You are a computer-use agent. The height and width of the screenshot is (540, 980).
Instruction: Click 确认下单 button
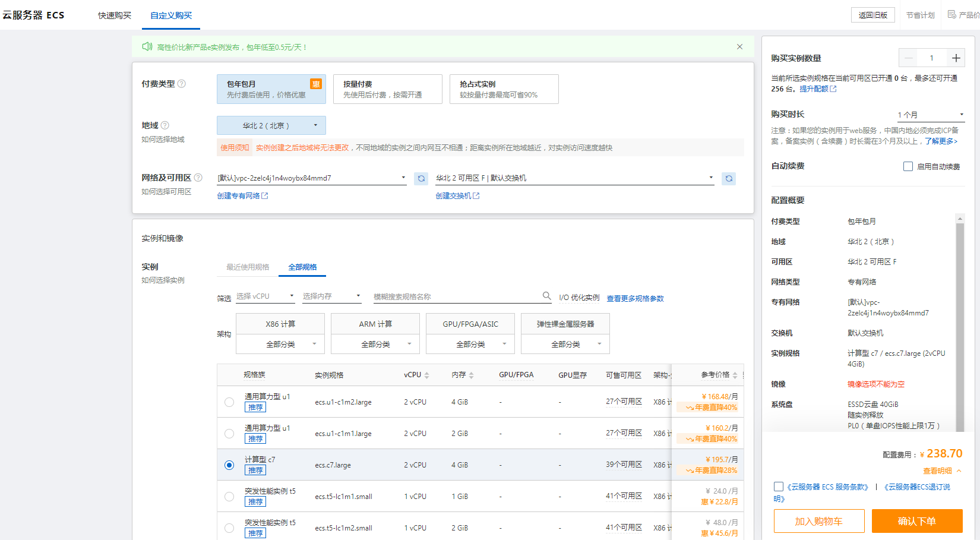tap(917, 521)
